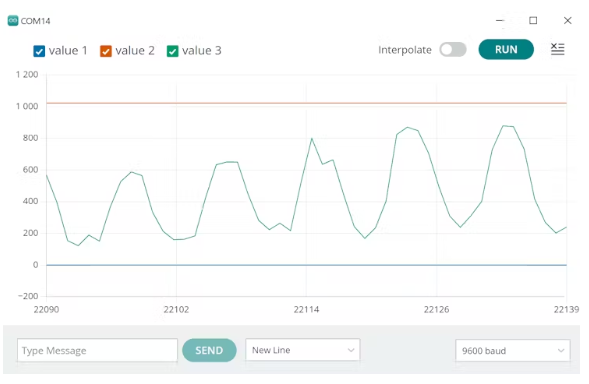
Task: Uncheck the value 1 checkbox
Action: tap(39, 51)
